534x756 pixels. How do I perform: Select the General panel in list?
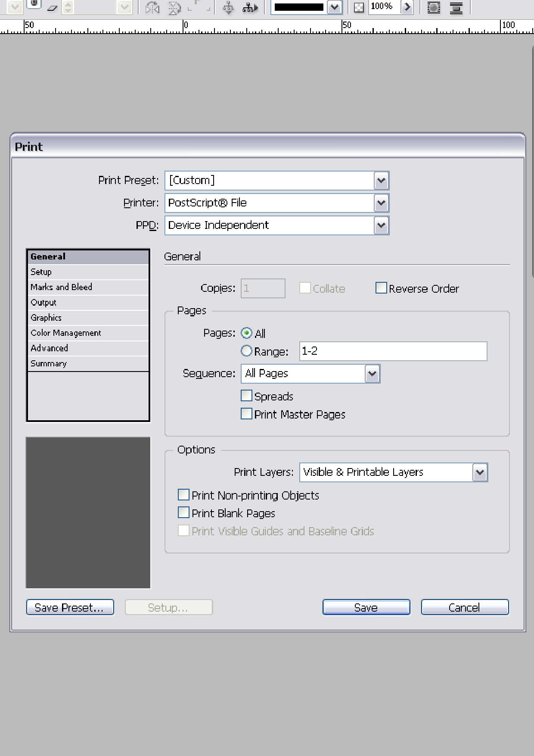(88, 256)
